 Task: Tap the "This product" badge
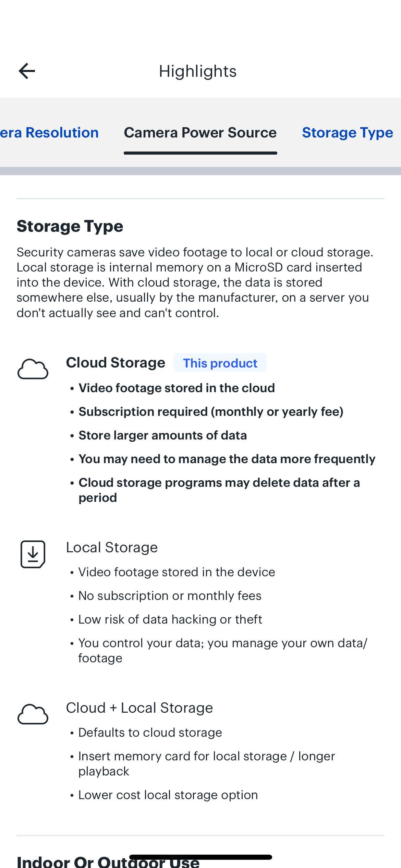tap(220, 363)
